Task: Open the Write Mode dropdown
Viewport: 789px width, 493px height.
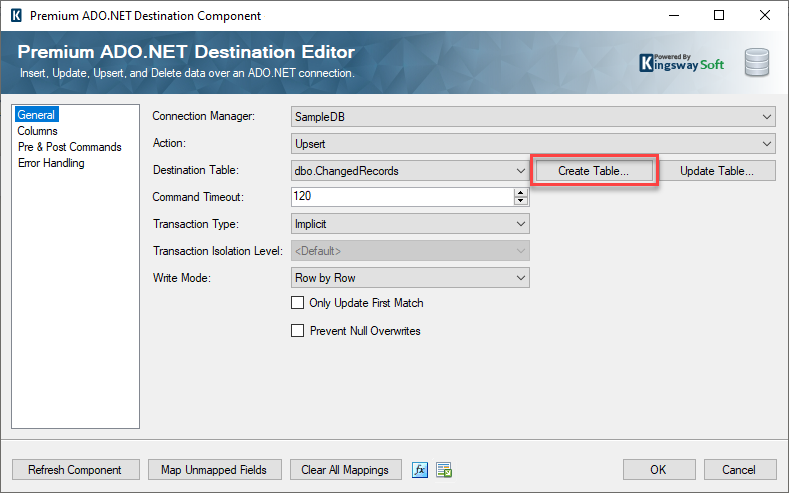Action: (410, 278)
